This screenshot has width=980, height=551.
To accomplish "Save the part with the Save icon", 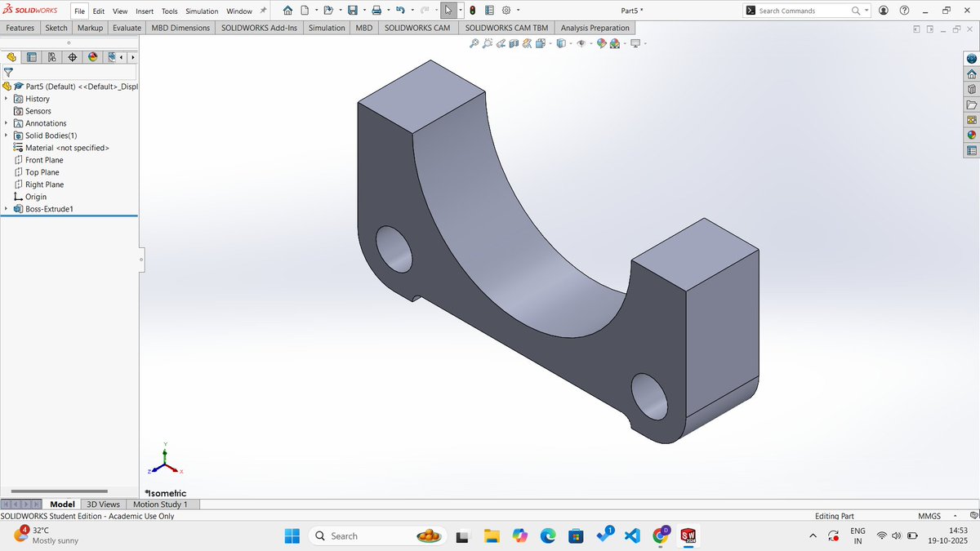I will tap(352, 11).
